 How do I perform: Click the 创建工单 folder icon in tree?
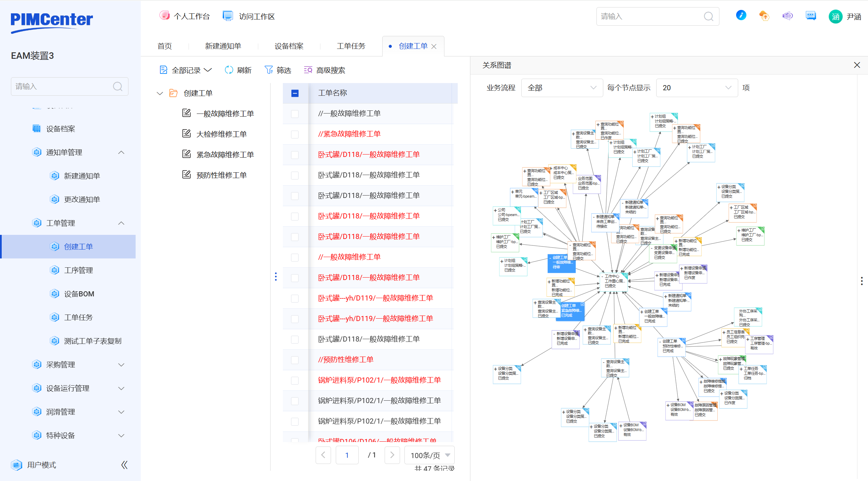(x=174, y=93)
